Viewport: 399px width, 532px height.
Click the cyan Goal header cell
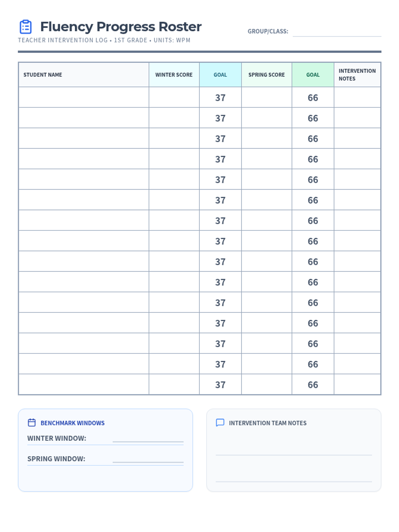220,75
